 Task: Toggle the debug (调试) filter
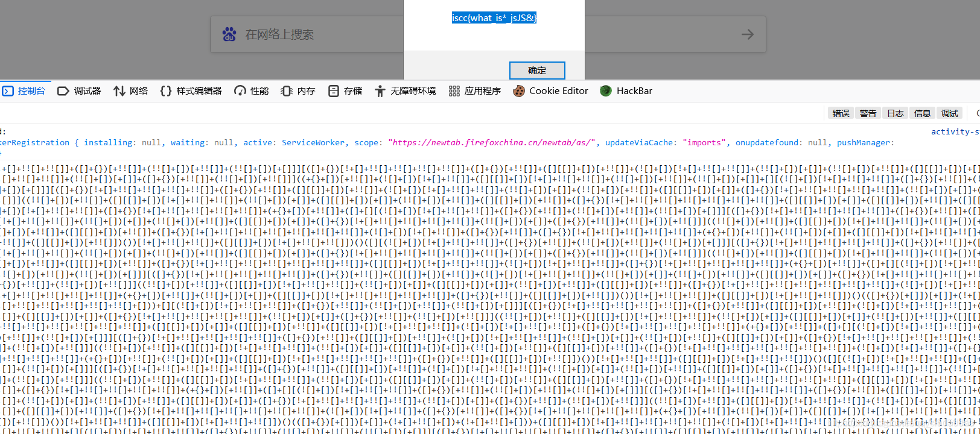pyautogui.click(x=949, y=113)
